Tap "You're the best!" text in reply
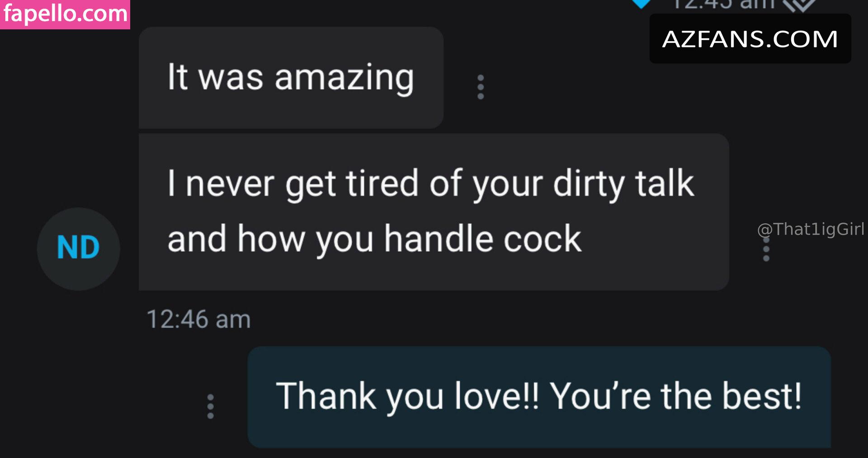 pyautogui.click(x=676, y=396)
